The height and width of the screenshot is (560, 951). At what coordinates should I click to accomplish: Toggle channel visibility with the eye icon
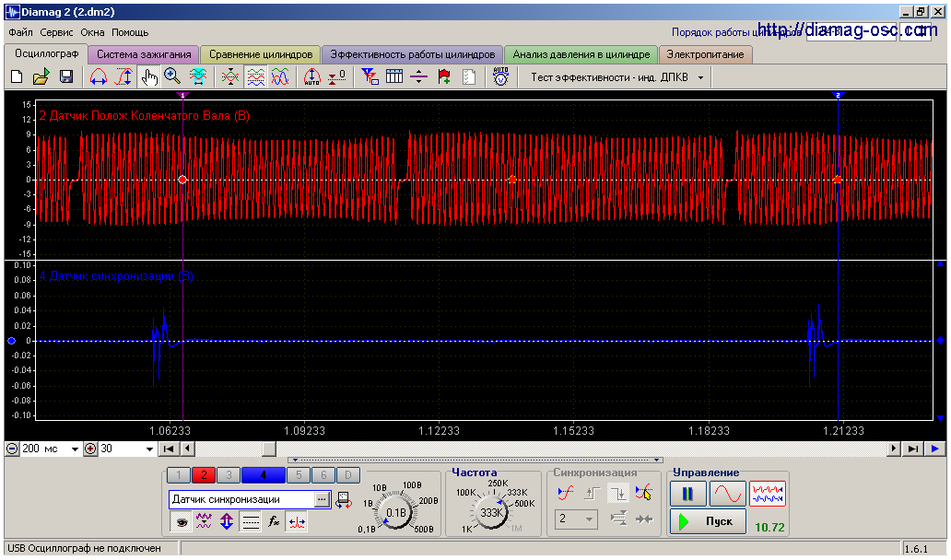click(x=181, y=521)
